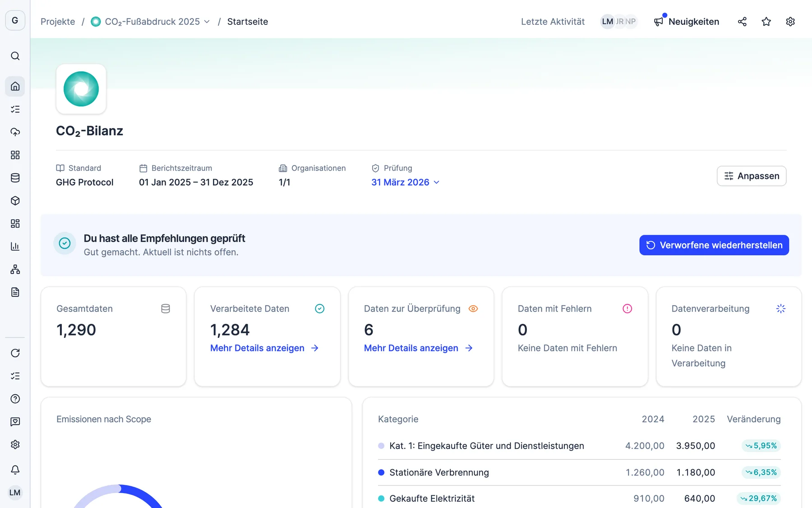Open the organization hierarchy icon in sidebar
Image resolution: width=812 pixels, height=508 pixels.
tap(15, 269)
